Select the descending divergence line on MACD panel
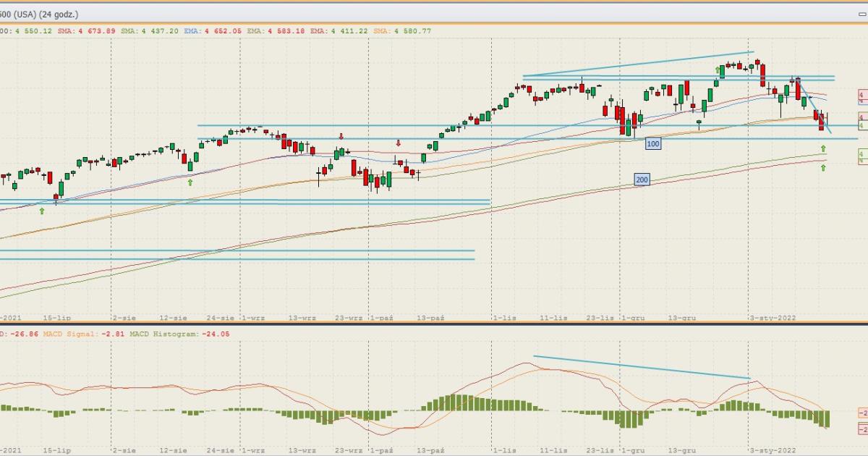Screen dimensions: 868x456 coord(642,367)
